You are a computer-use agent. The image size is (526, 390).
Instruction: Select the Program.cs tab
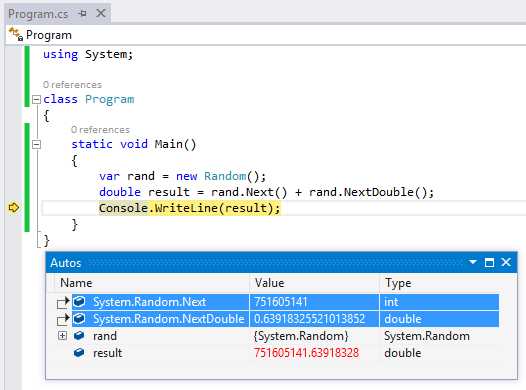pos(38,14)
